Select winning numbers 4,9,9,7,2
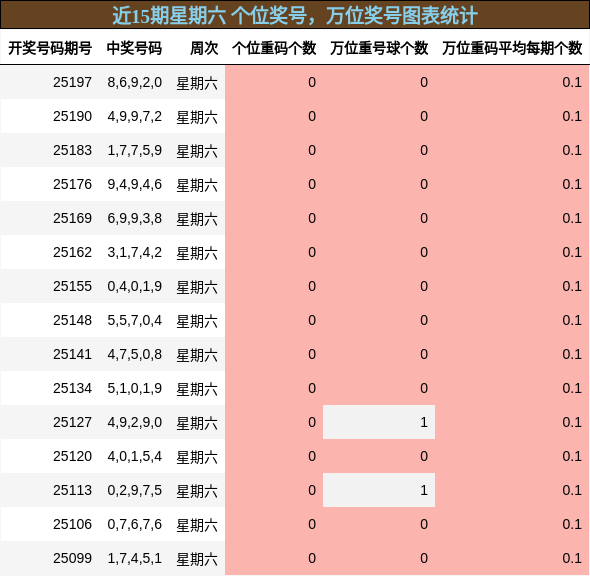This screenshot has width=590, height=576. click(135, 116)
